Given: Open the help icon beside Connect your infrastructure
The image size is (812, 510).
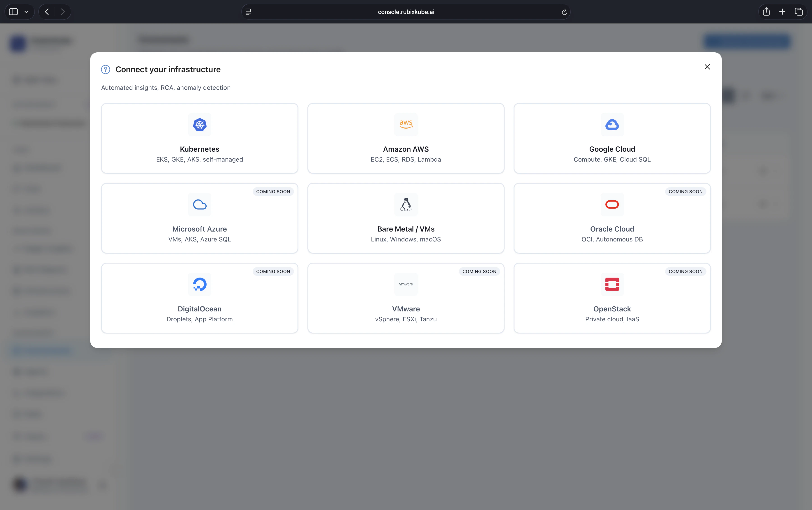Looking at the screenshot, I should (106, 69).
